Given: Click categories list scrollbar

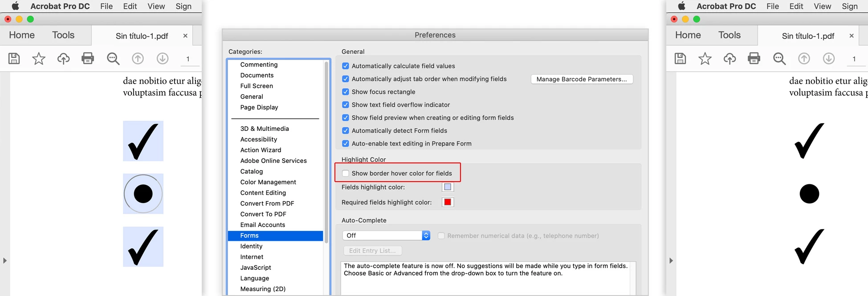Looking at the screenshot, I should (x=326, y=152).
